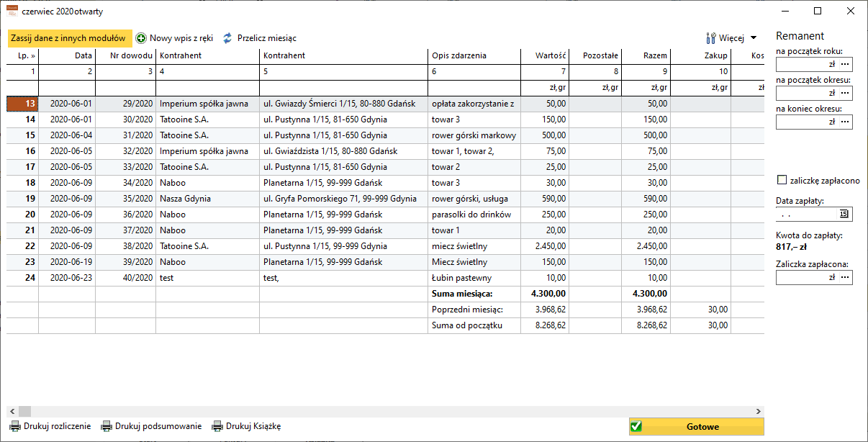Print the book via Drukuj Książkę

pyautogui.click(x=246, y=426)
